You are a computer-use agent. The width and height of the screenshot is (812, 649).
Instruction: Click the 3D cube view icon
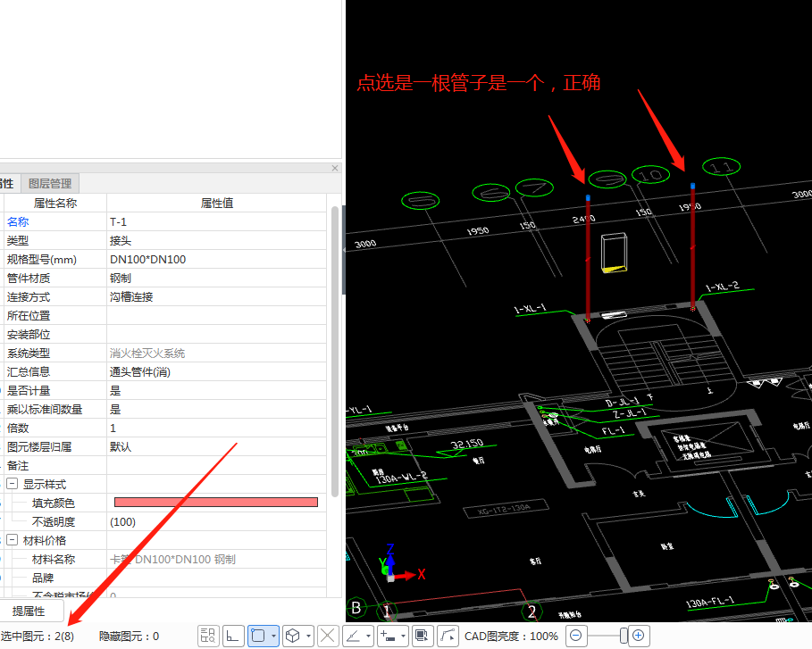tap(293, 636)
